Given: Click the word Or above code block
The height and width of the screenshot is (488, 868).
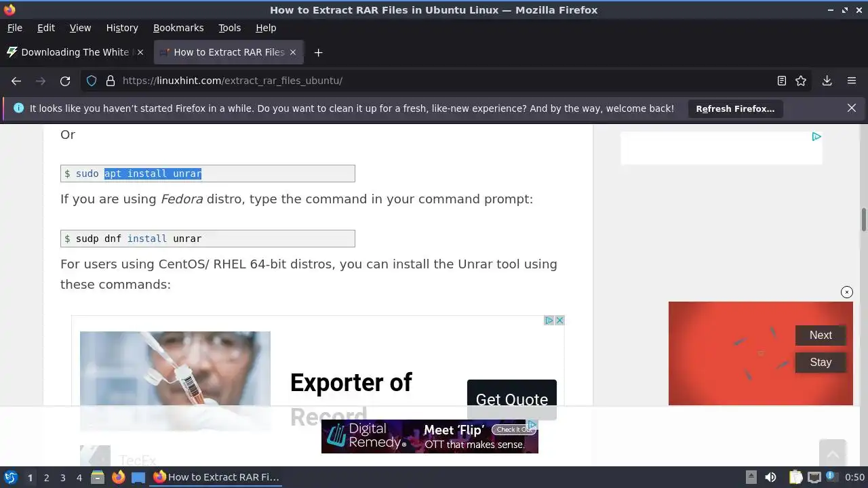Looking at the screenshot, I should tap(68, 134).
